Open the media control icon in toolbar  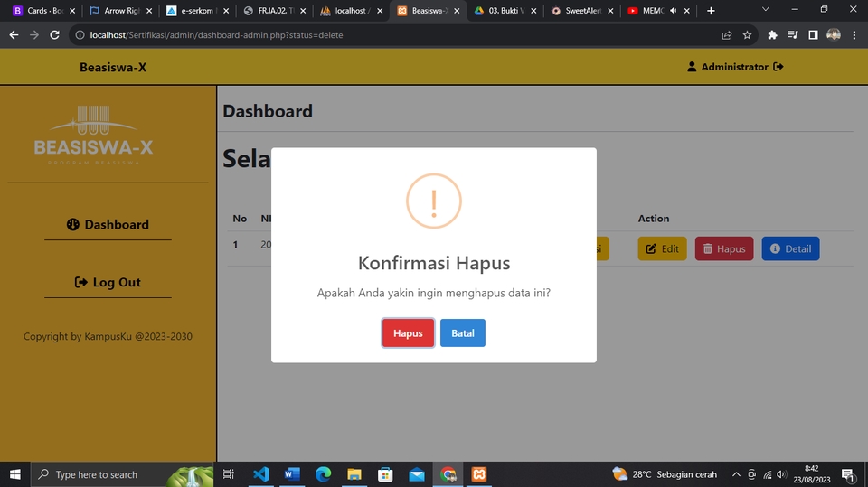(793, 35)
